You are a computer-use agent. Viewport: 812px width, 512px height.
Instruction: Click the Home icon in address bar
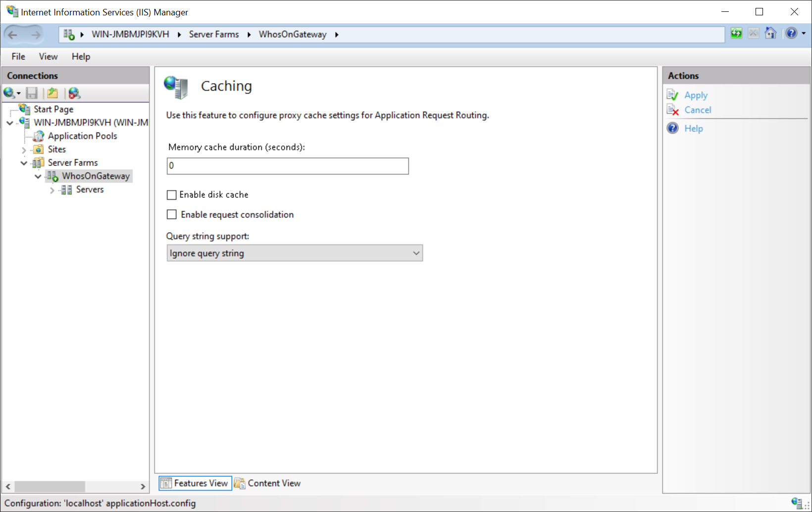(770, 34)
